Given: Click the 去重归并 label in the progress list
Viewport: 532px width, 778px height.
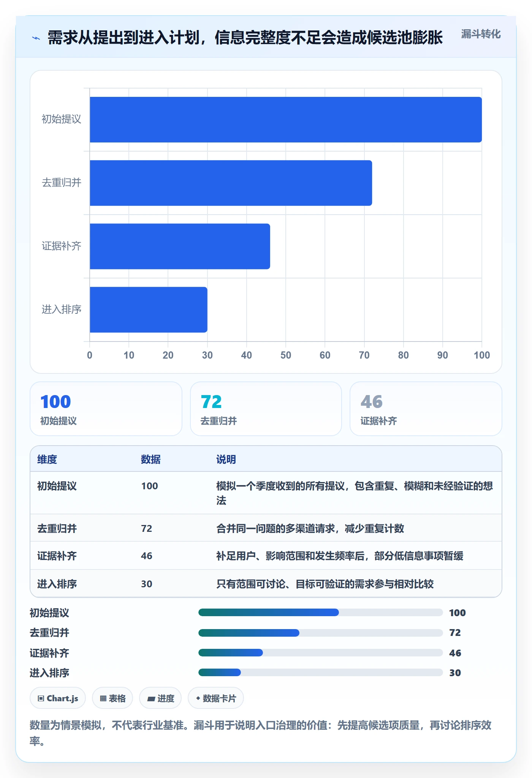Looking at the screenshot, I should coord(49,633).
